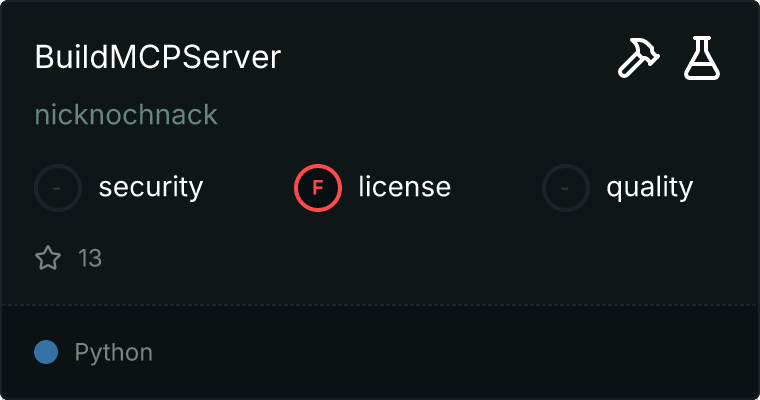Click the quality grade badge circle
760x400 pixels.
tap(566, 187)
